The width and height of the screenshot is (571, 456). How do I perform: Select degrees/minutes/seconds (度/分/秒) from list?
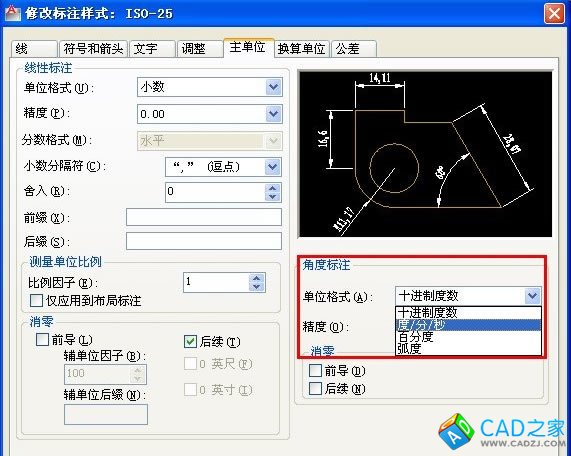(469, 325)
